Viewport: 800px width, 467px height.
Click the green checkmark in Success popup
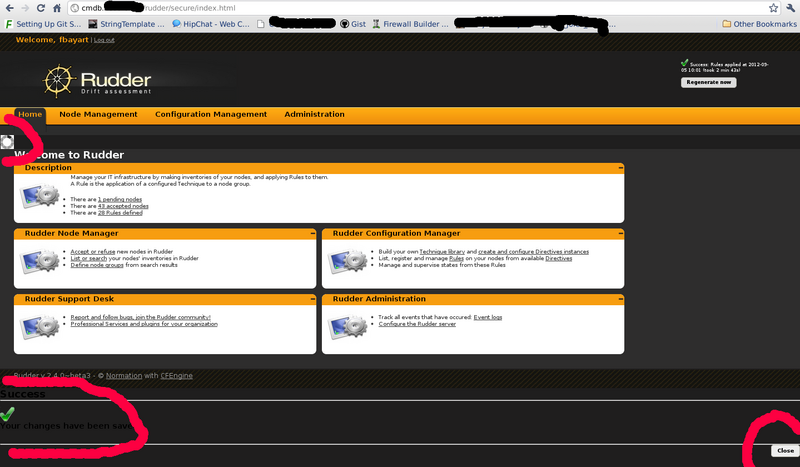click(7, 413)
